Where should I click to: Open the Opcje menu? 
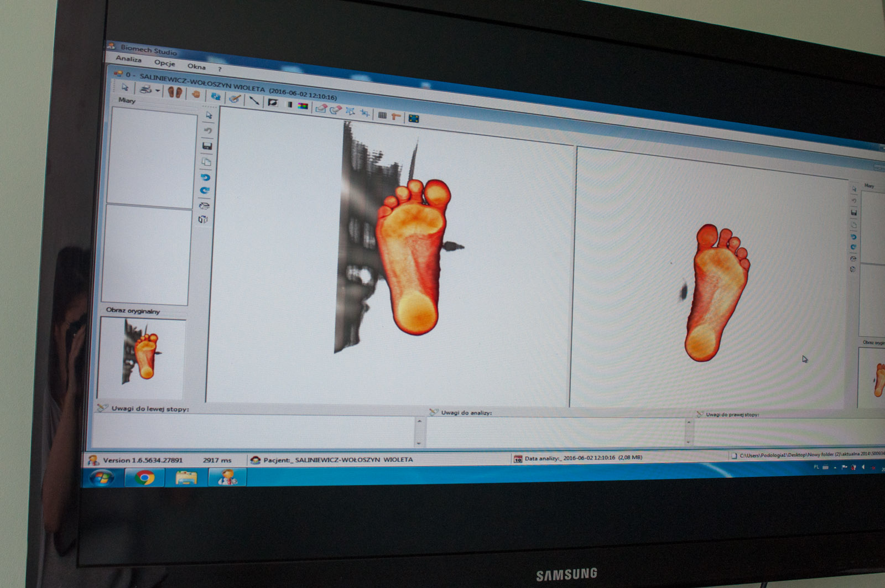click(x=164, y=63)
